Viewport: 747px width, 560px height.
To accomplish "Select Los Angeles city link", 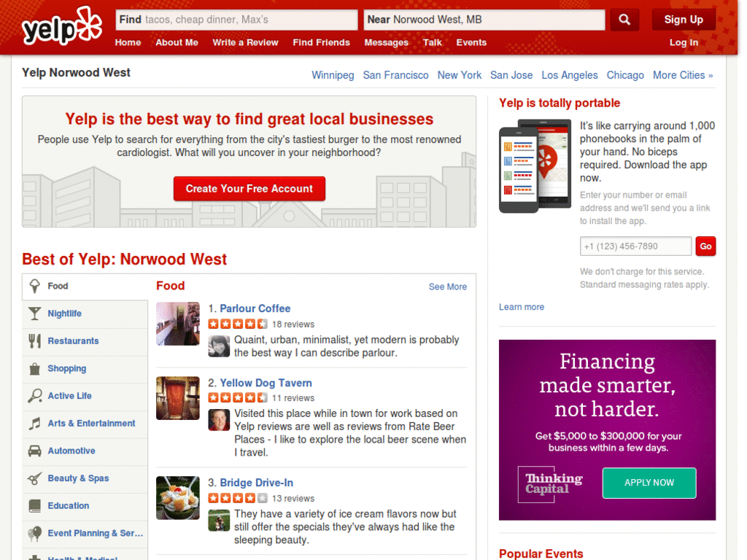I will coord(570,75).
